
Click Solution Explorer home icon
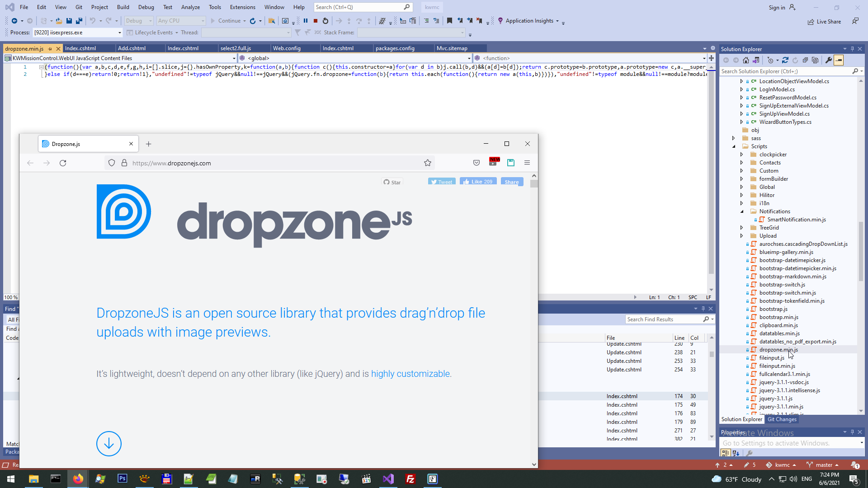[x=746, y=60]
